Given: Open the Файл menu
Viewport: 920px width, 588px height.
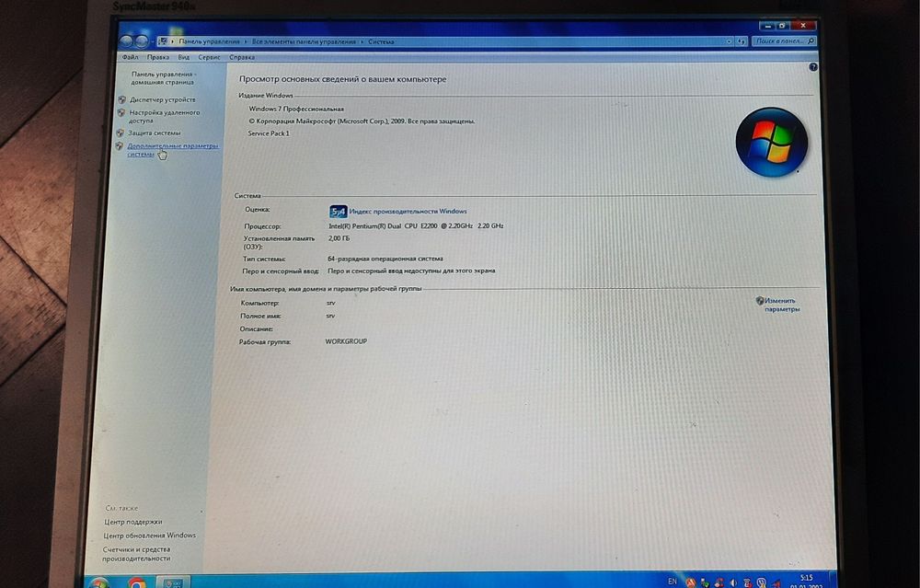Looking at the screenshot, I should 131,57.
